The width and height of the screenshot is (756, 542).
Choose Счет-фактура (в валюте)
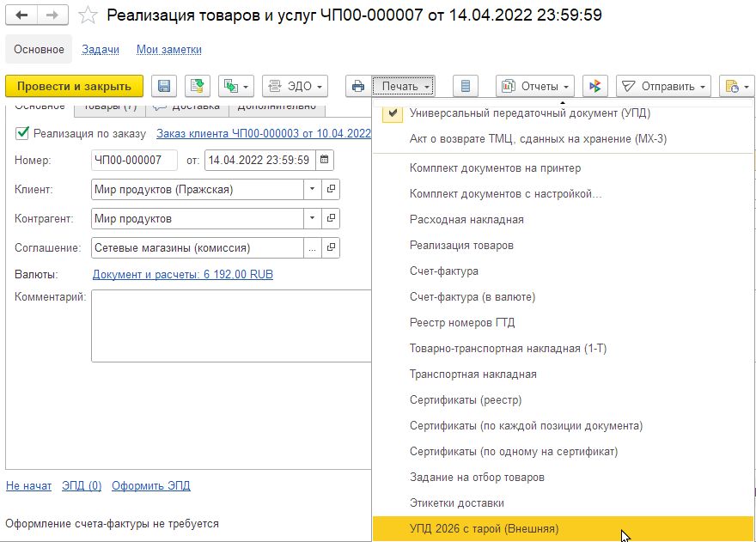563,297
